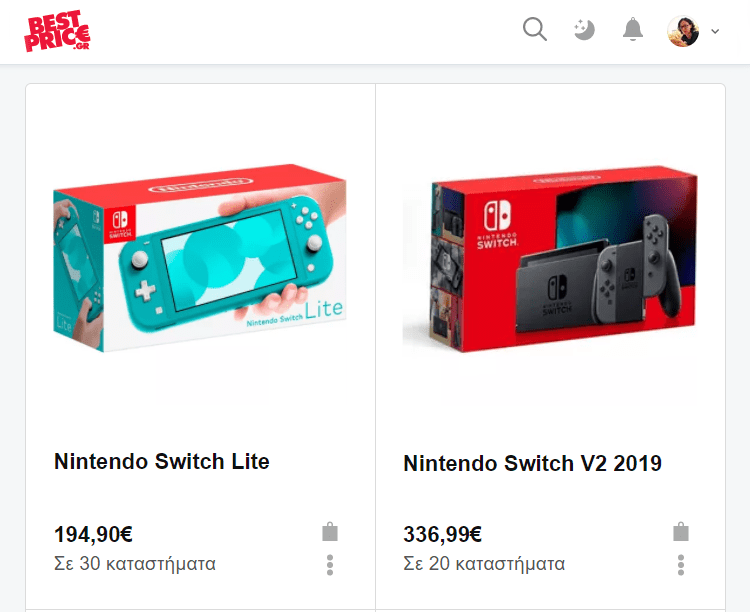Open notifications via the bell icon

[x=633, y=30]
